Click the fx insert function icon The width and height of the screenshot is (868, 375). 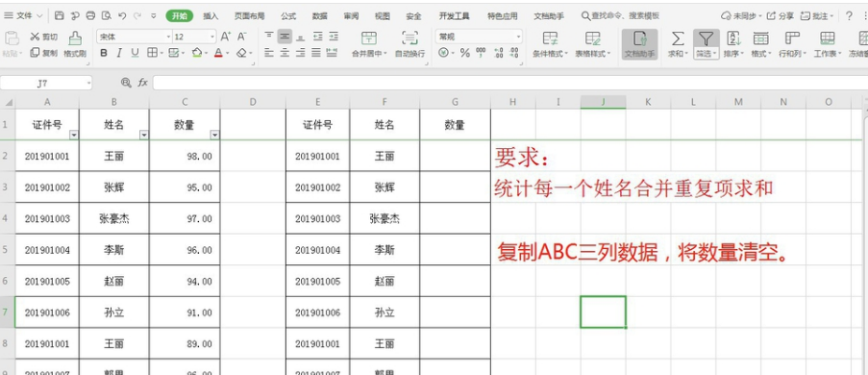point(143,83)
